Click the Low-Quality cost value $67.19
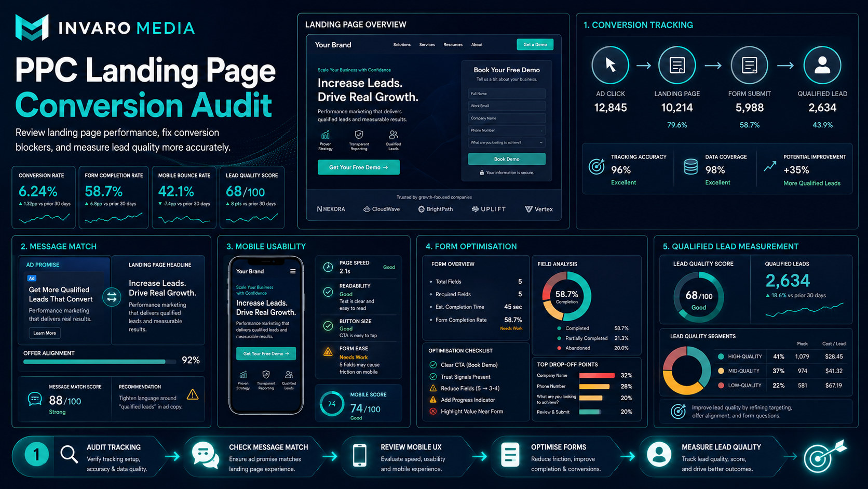Viewport: 868px width, 489px height. [x=834, y=386]
